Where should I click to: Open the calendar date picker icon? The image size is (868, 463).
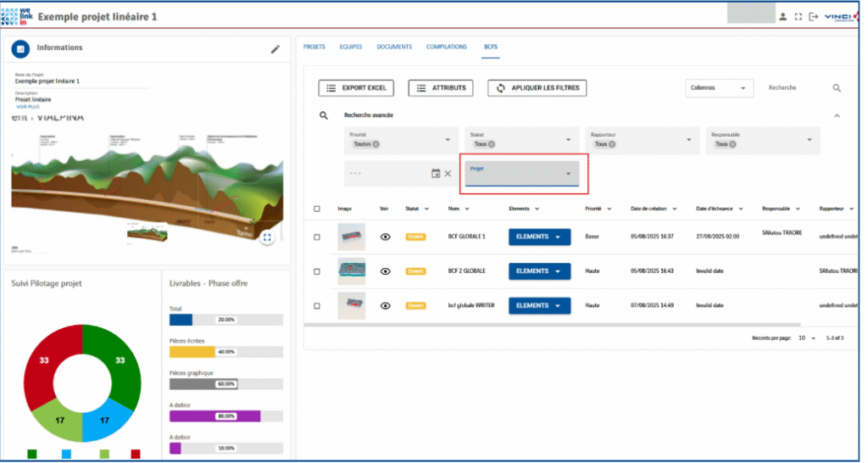[436, 173]
